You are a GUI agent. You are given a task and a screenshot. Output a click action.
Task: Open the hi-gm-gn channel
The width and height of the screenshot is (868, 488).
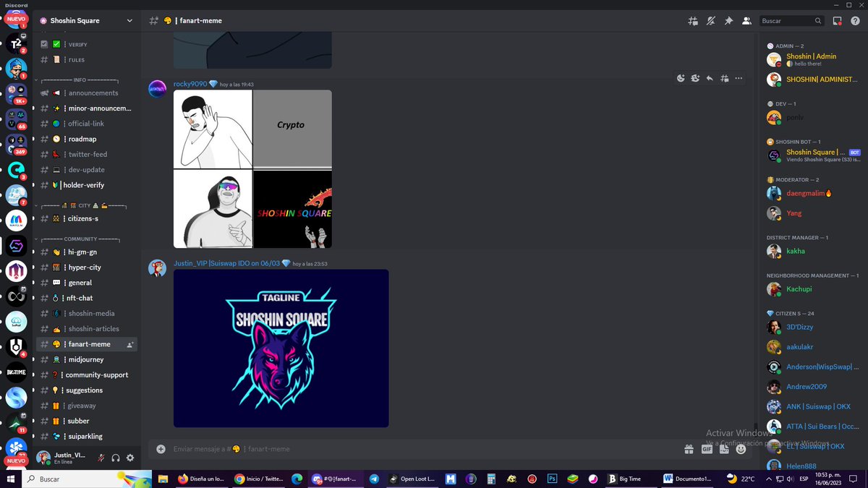(x=87, y=252)
